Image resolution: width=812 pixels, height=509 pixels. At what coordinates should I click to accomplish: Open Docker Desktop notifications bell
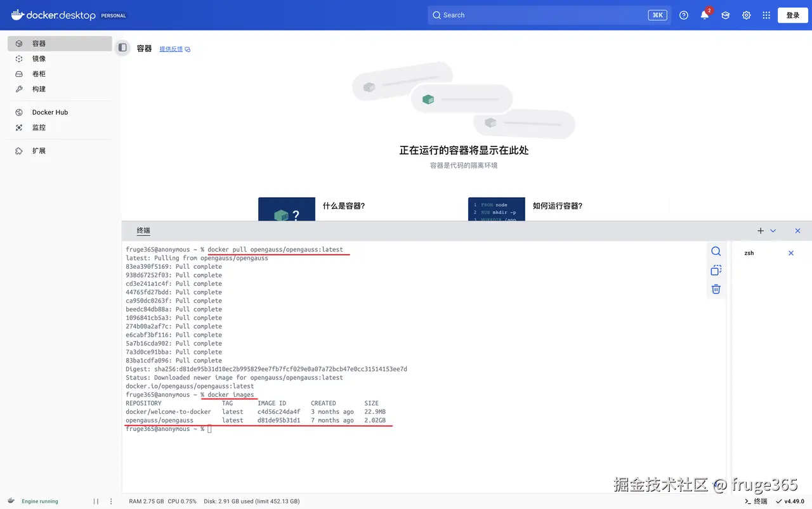point(704,15)
